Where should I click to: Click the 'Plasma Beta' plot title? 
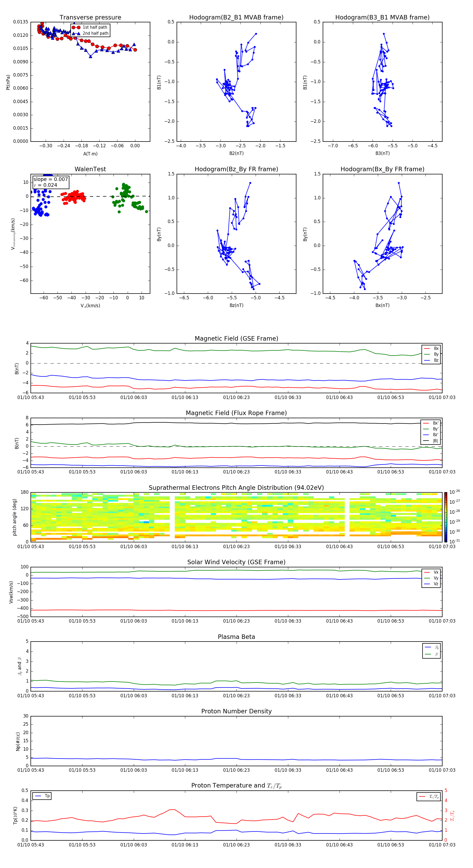(236, 637)
